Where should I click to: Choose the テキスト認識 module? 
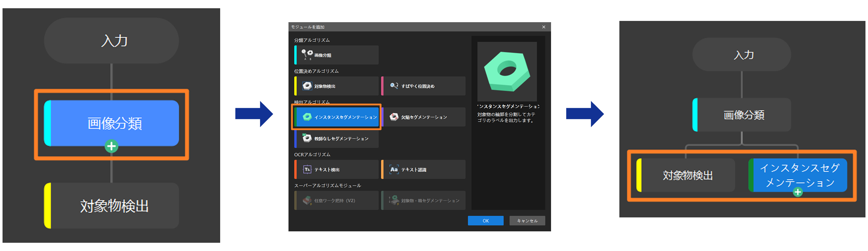[423, 169]
